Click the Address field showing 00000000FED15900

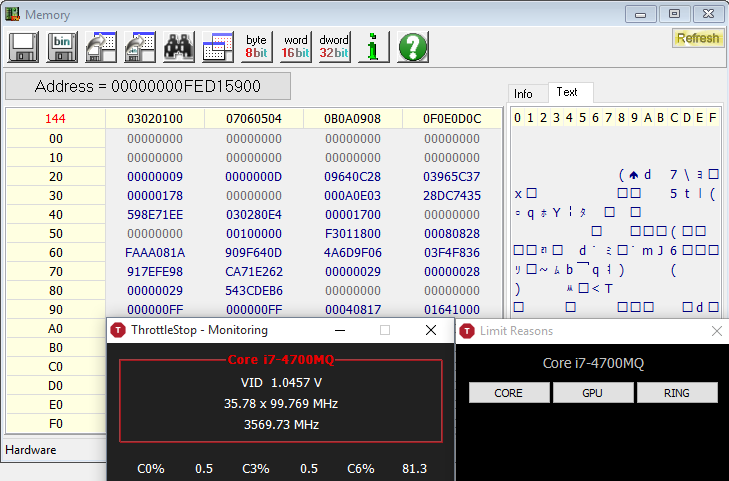tap(148, 86)
